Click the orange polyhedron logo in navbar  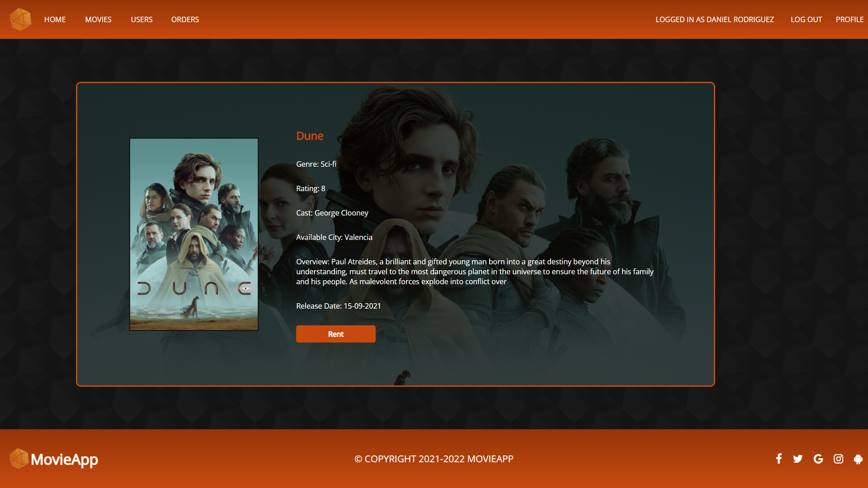point(20,19)
